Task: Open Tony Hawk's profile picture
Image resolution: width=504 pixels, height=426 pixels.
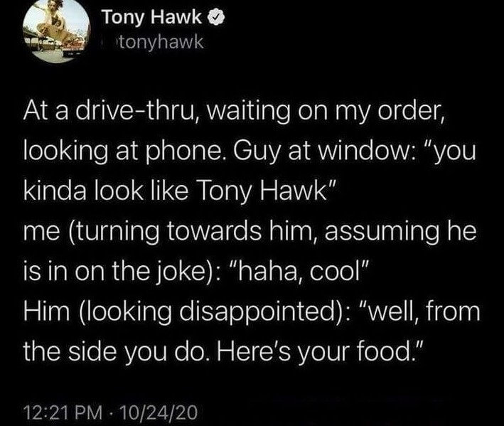Action: tap(57, 31)
